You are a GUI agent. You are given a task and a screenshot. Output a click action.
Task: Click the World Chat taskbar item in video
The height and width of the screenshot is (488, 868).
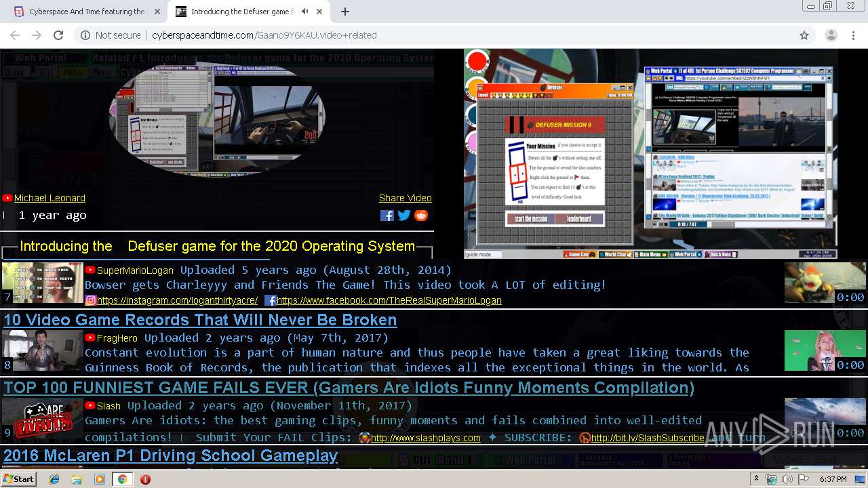[615, 255]
